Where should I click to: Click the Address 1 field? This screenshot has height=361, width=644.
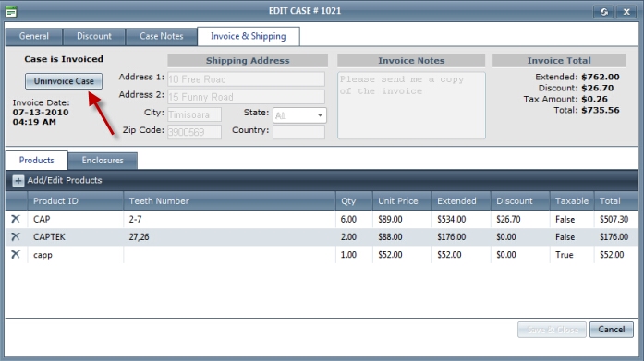point(246,79)
